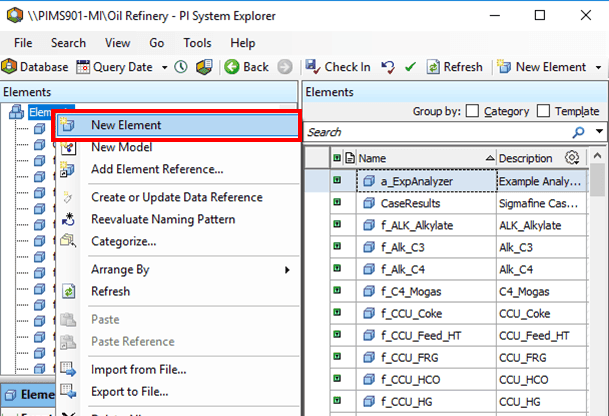Click the Refresh toolbar icon
Image resolution: width=609 pixels, height=416 pixels.
[434, 67]
